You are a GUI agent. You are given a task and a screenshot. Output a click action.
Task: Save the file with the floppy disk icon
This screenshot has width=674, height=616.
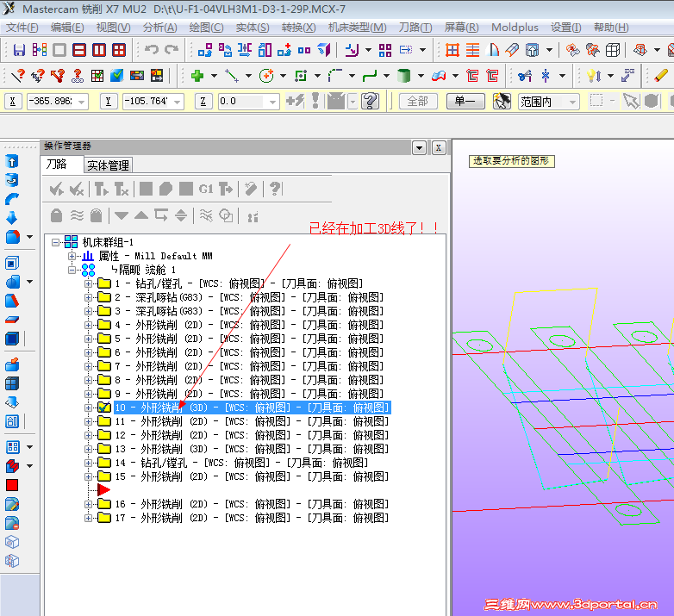[x=19, y=50]
